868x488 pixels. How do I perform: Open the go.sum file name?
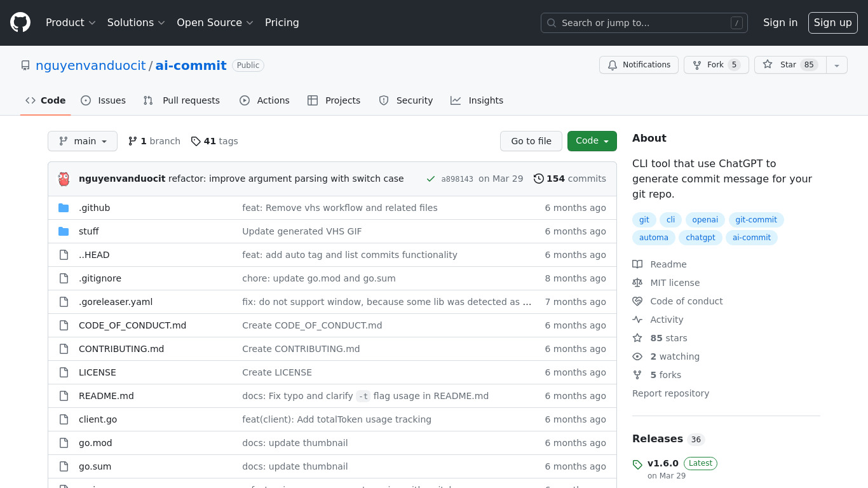point(95,466)
